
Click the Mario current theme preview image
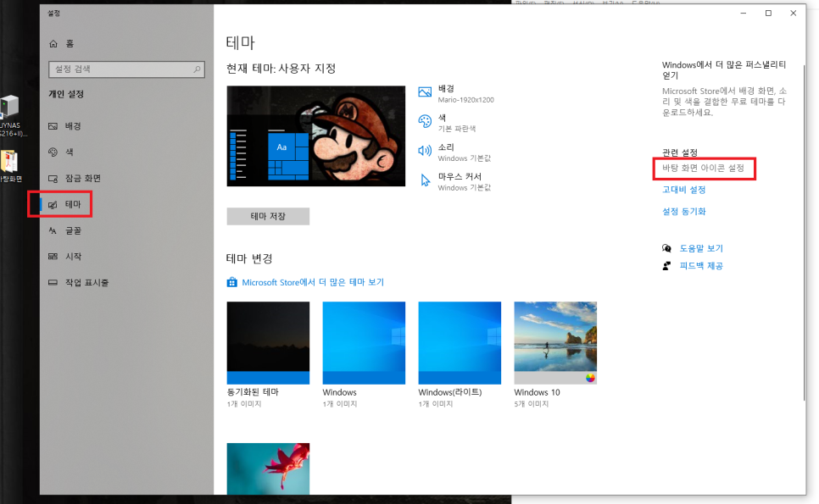pos(316,136)
